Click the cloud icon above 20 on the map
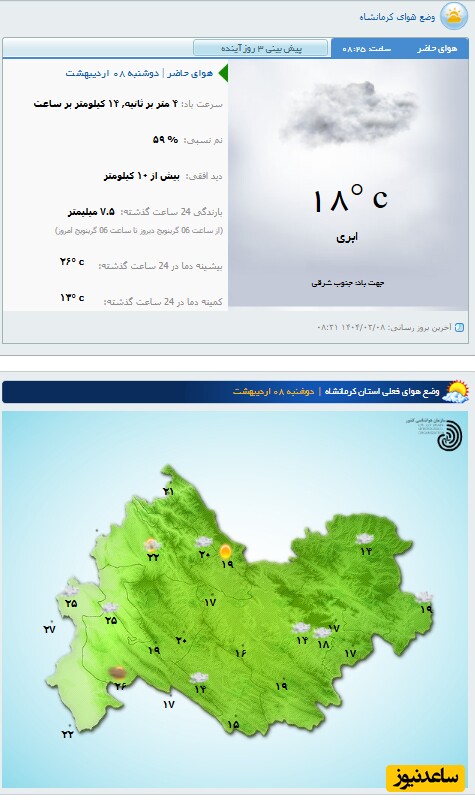This screenshot has height=802, width=475. [204, 542]
